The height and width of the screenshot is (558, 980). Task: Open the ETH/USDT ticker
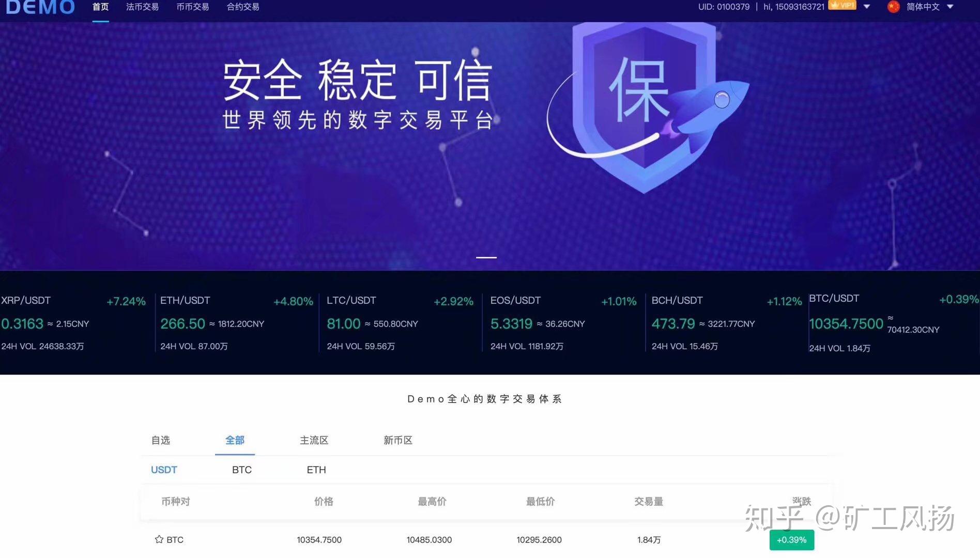pos(237,323)
